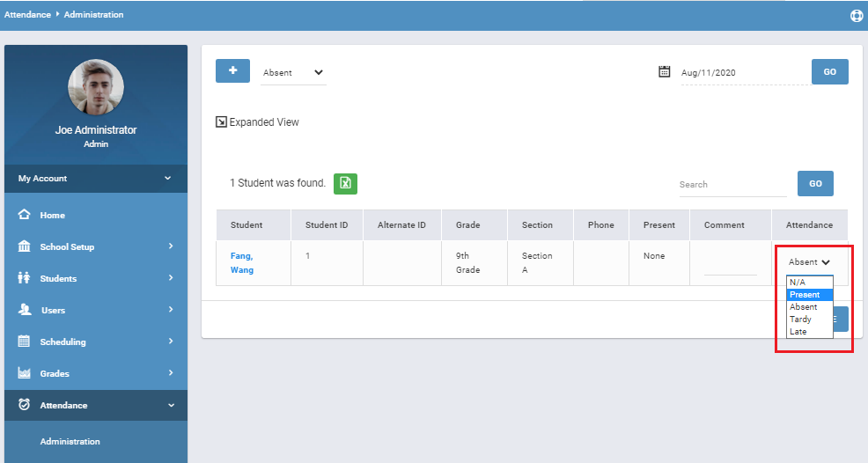Click the Scheduling calendar icon
Viewport: 868px width, 463px height.
tap(24, 342)
